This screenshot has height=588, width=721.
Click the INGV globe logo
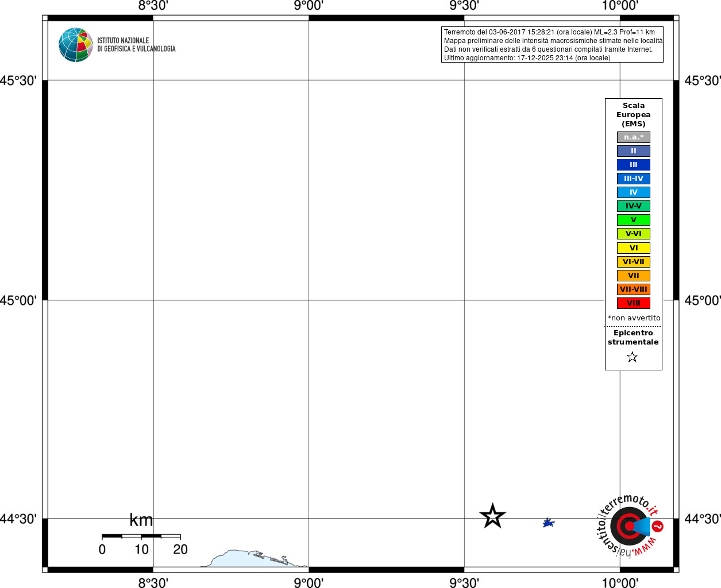tap(76, 45)
